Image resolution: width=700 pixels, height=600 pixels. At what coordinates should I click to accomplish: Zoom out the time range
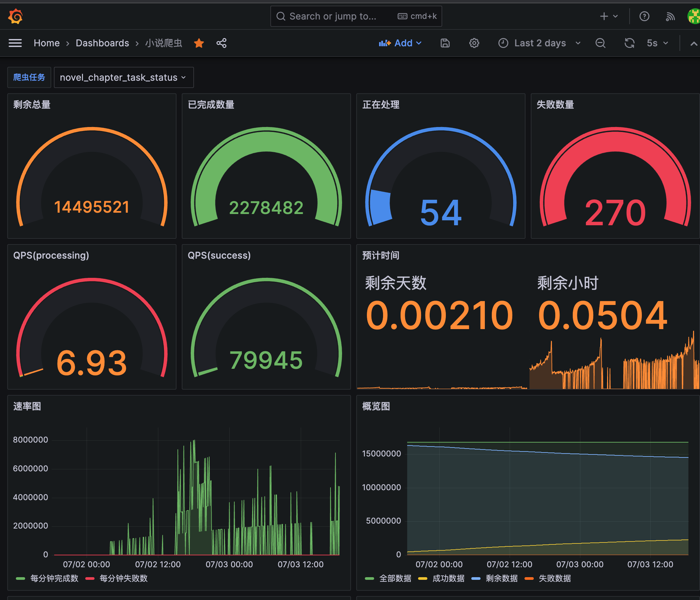[600, 43]
